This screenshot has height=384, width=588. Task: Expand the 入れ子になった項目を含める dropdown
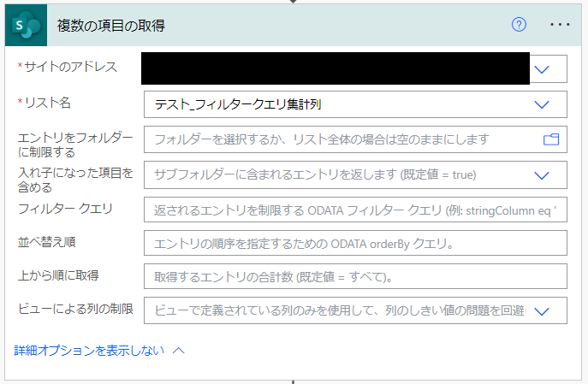point(355,175)
